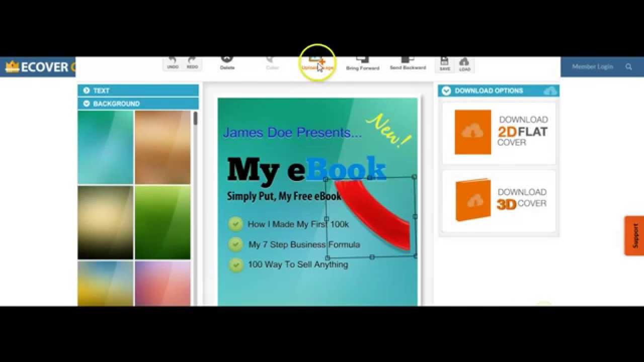This screenshot has width=644, height=362.
Task: Load a saved design
Action: (464, 64)
